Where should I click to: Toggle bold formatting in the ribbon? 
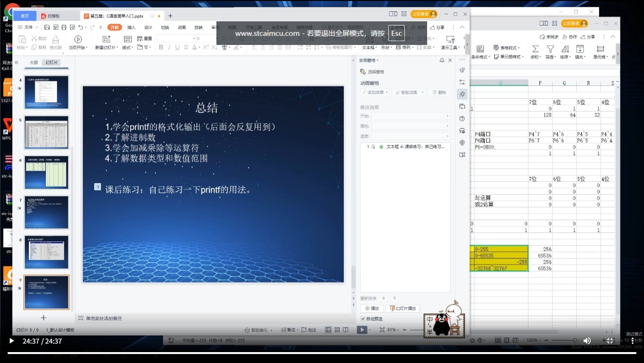[x=161, y=47]
